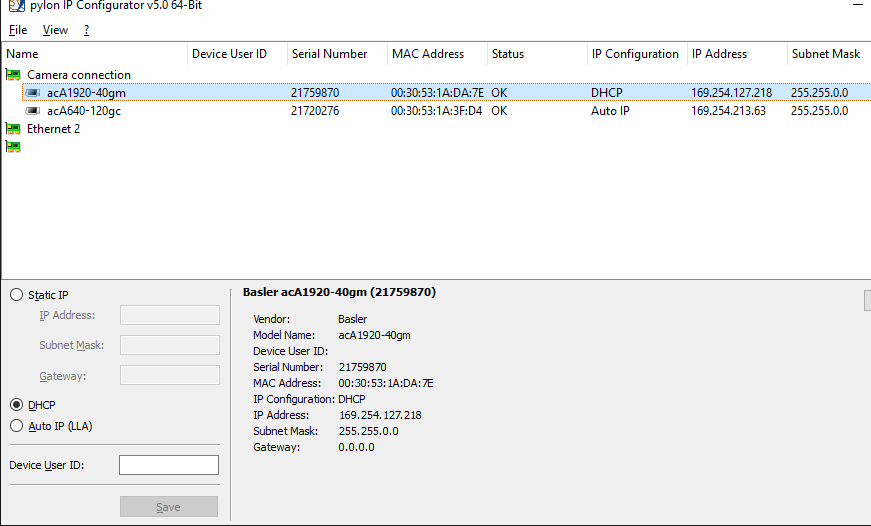Click the Ethernet 2 network adapter icon
The width and height of the screenshot is (871, 526).
pyautogui.click(x=13, y=129)
